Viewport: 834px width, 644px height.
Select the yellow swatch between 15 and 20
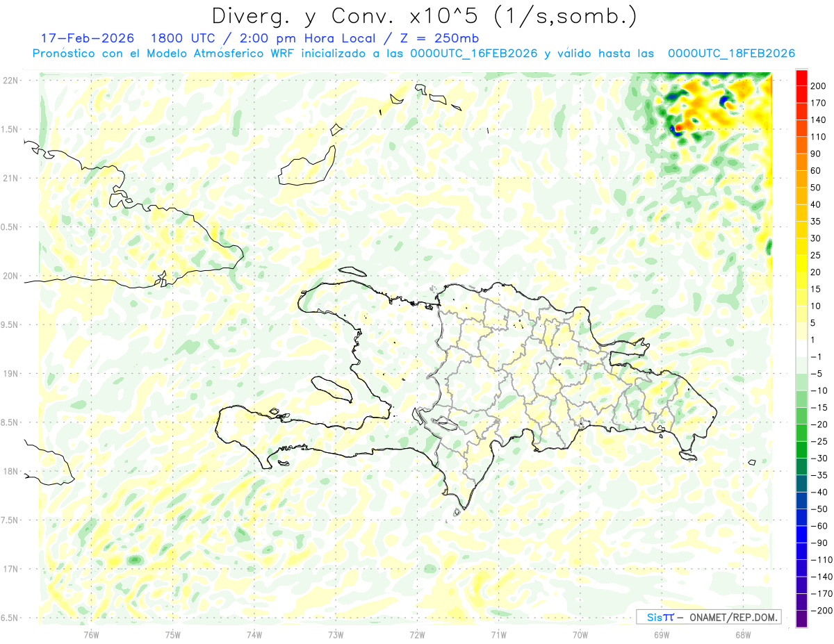tap(801, 281)
